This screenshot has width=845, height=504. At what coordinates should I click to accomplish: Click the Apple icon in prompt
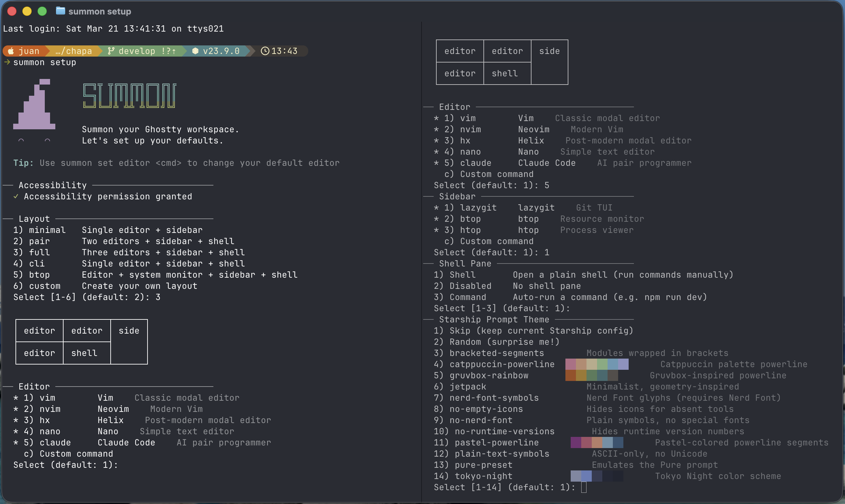(11, 51)
